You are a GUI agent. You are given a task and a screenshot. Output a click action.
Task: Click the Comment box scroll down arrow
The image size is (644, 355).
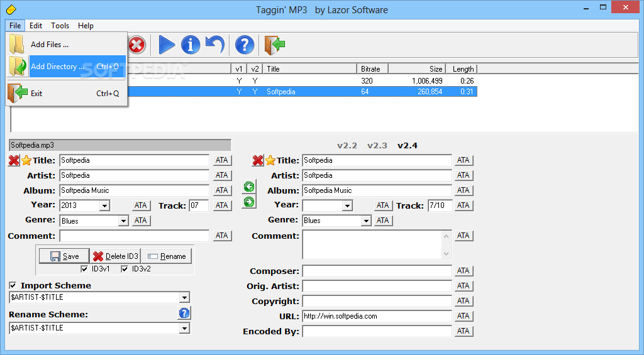447,254
